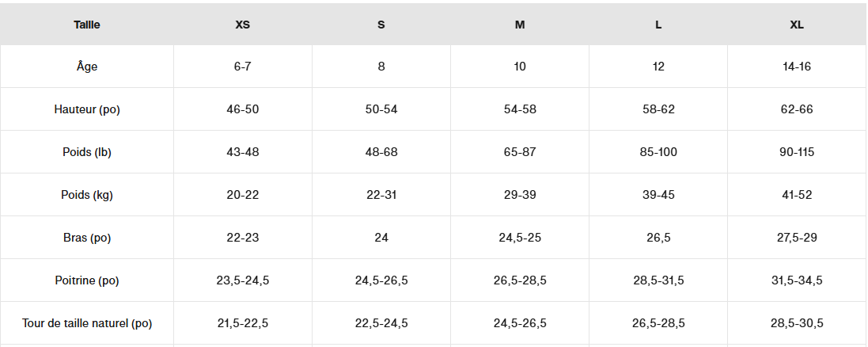Click the Taille header cell
The width and height of the screenshot is (868, 347).
(87, 25)
